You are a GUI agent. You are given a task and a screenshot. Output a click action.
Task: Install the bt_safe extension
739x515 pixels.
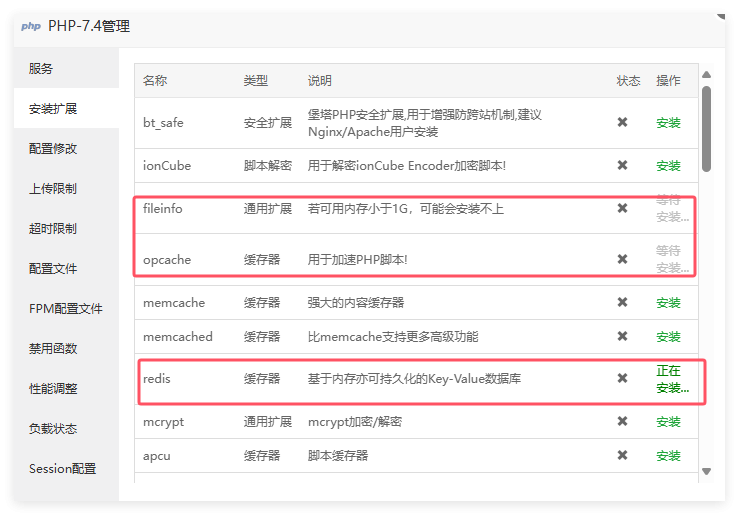[668, 123]
